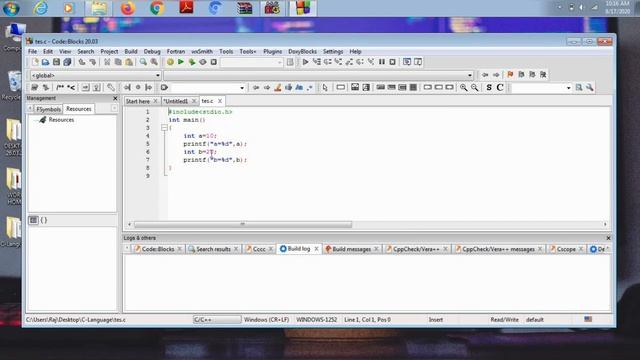Open Chrome from the taskbar
Image resolution: width=640 pixels, height=360 pixels.
(157, 8)
